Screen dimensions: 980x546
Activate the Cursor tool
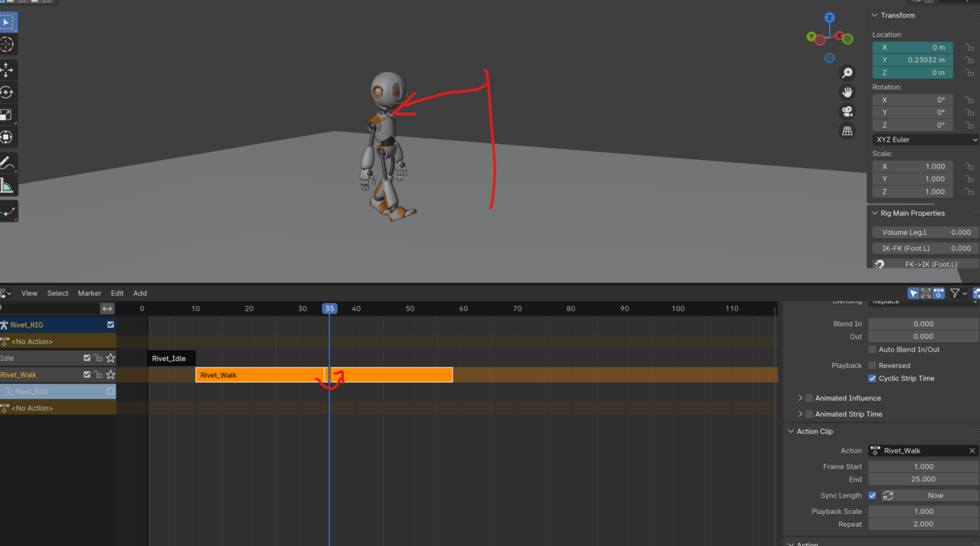coord(7,44)
